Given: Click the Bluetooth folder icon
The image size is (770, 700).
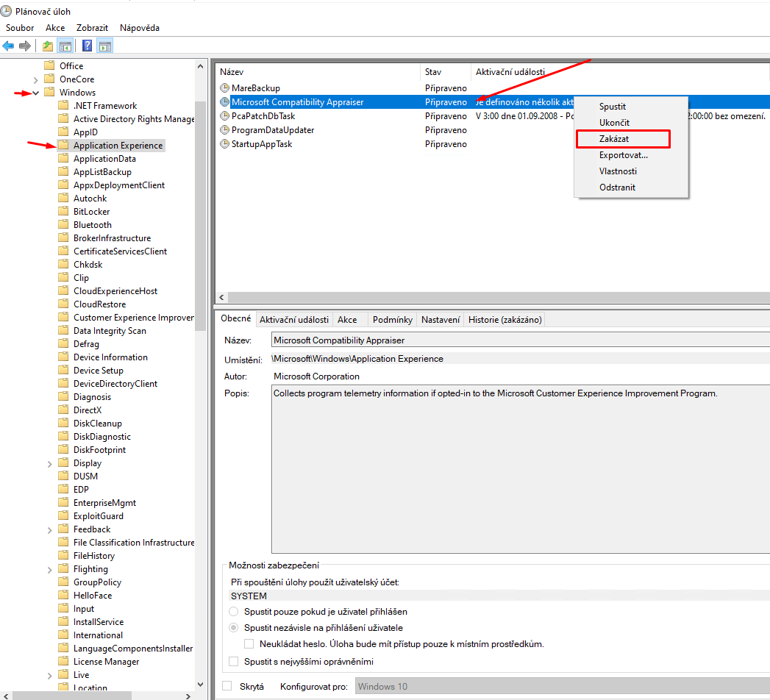Looking at the screenshot, I should tap(63, 224).
